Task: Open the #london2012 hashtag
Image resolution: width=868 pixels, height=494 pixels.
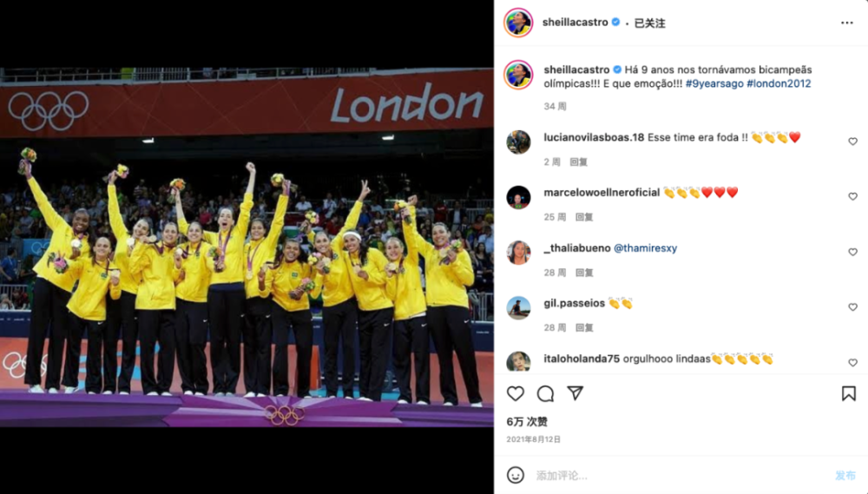Action: pos(779,83)
